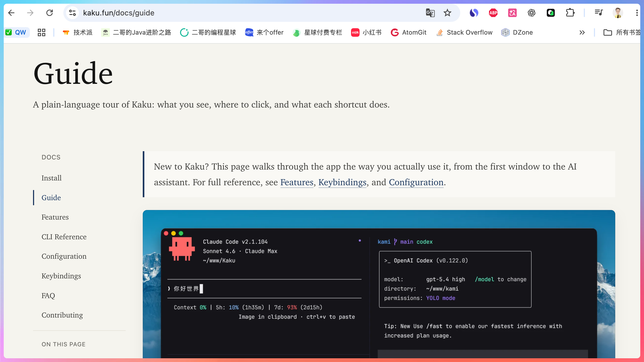The width and height of the screenshot is (644, 362).
Task: Open the Adblock Plus extension
Action: (493, 13)
